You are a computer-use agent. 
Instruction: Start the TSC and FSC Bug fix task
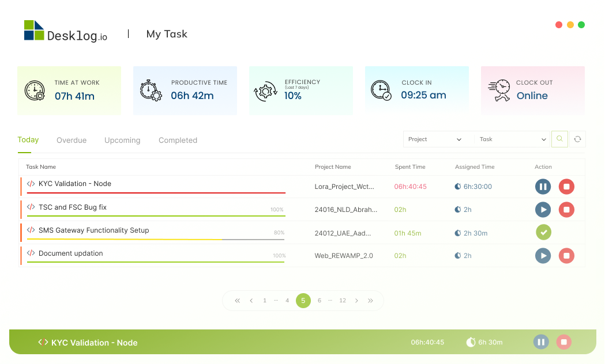[x=543, y=210]
